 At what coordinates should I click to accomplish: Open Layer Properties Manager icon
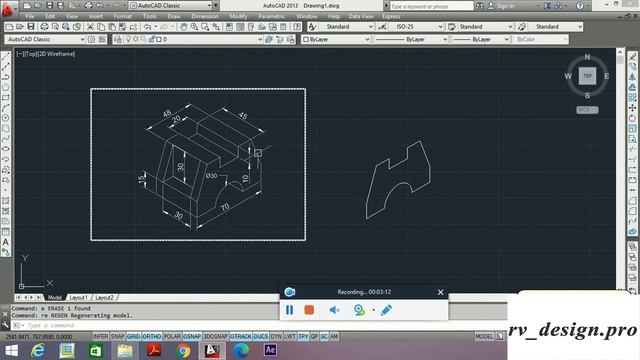[x=118, y=39]
